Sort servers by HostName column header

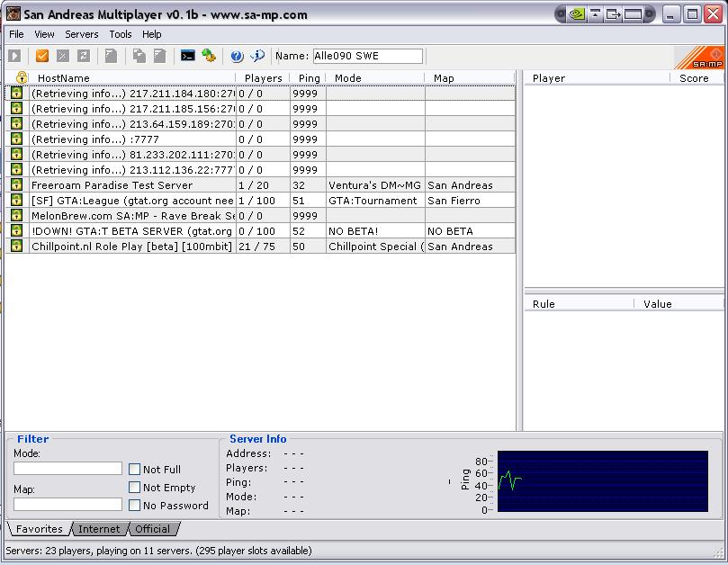pos(132,78)
